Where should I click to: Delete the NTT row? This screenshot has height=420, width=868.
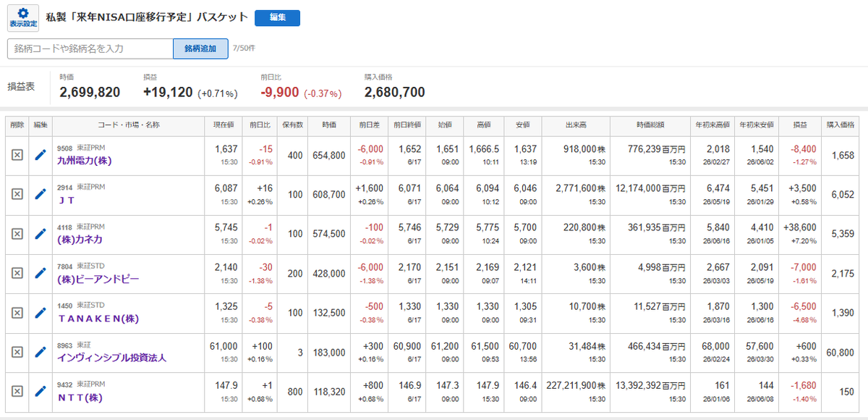click(x=17, y=391)
